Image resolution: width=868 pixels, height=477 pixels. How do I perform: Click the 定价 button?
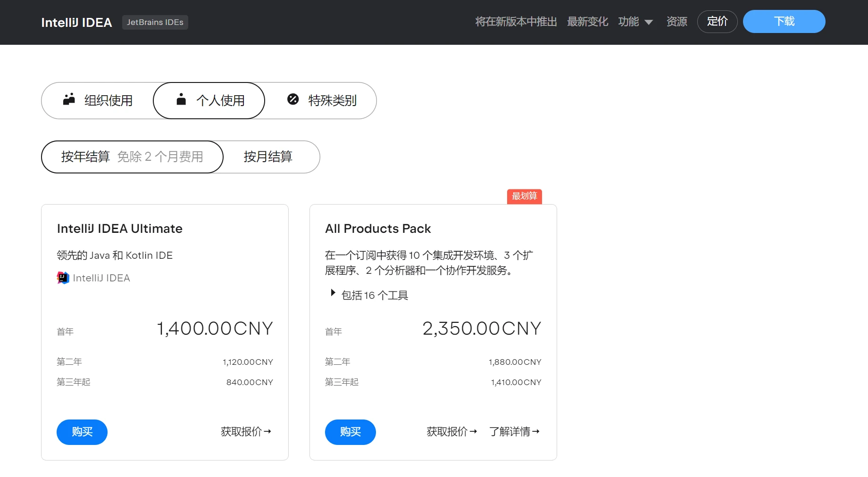click(x=717, y=22)
